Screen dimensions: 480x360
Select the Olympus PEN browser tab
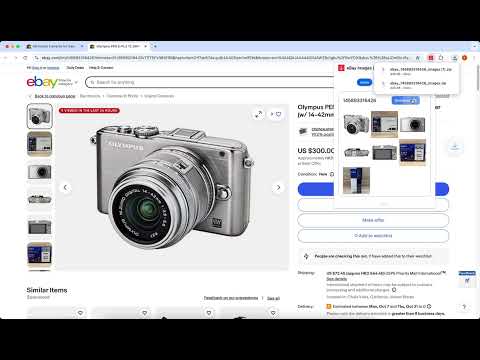click(x=117, y=46)
